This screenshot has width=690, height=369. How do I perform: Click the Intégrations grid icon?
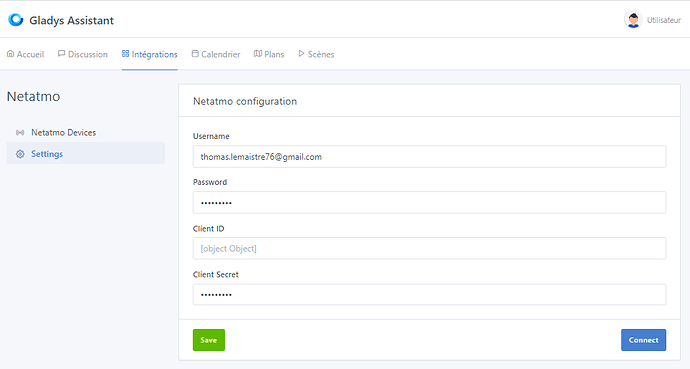[x=125, y=54]
